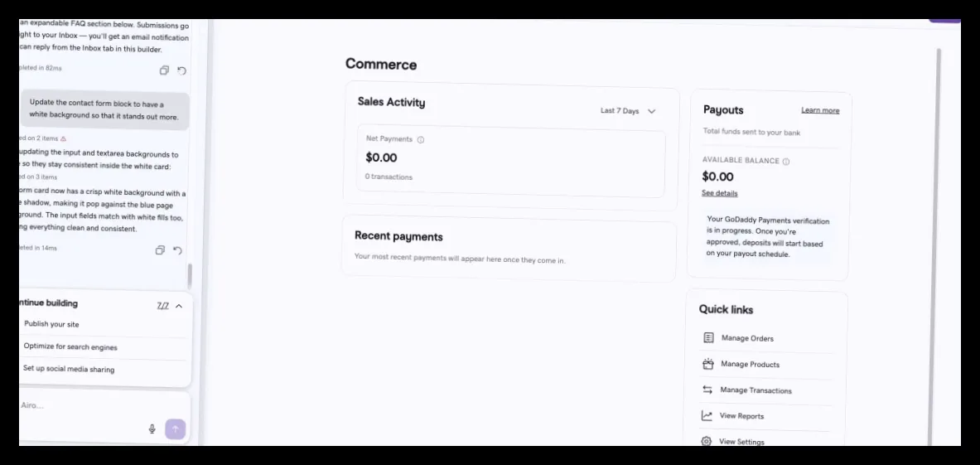
Task: Undo the response completed in 82ms
Action: click(181, 70)
